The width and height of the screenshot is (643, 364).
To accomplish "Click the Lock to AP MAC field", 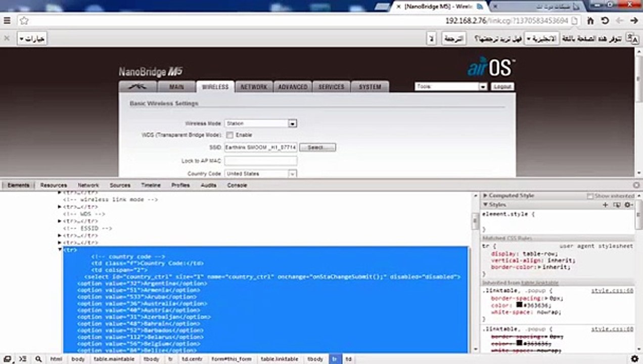I will [x=261, y=161].
